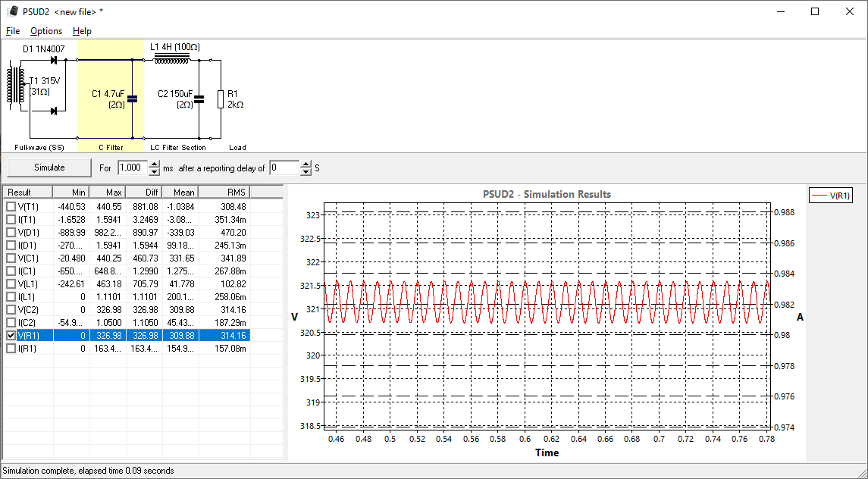Click the I(R1) RMS value 157.08m

coord(230,349)
